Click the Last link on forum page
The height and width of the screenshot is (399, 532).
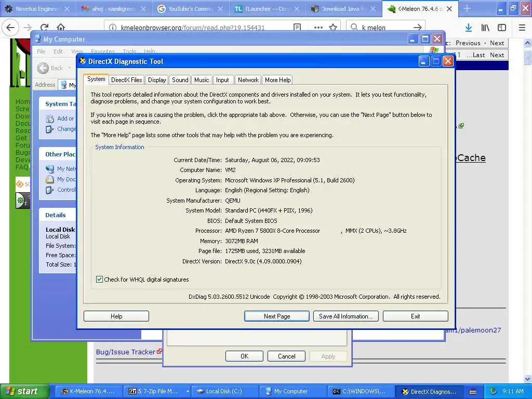(478, 55)
